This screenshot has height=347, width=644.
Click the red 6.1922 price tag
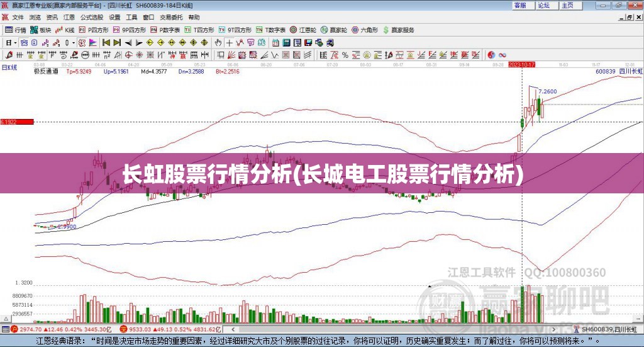(17, 122)
